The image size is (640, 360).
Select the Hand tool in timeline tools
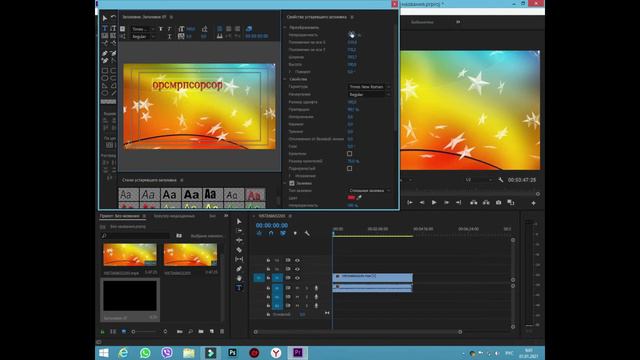pyautogui.click(x=239, y=278)
